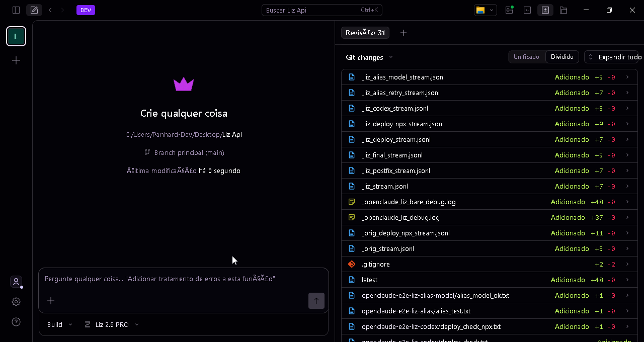
Task: Open the Build agent dropdown
Action: pos(59,325)
